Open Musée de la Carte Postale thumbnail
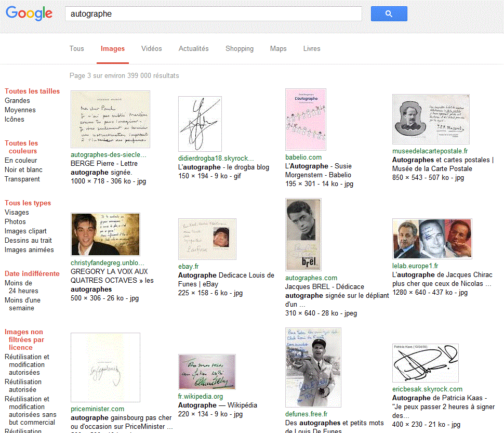Screen dimensions: 504x433 [431, 119]
